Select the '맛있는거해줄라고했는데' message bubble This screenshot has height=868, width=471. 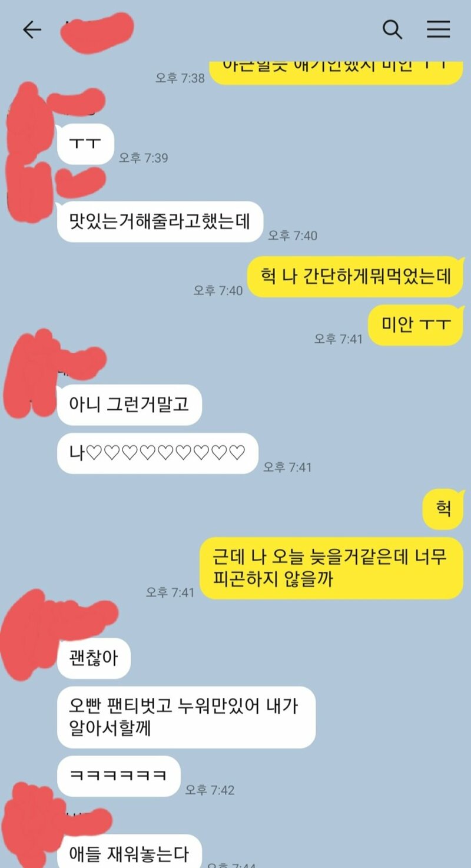160,222
